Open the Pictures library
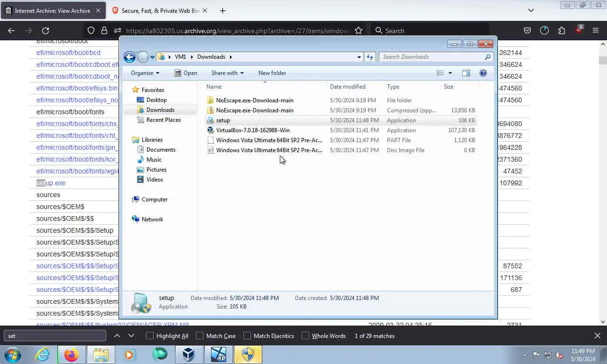The width and height of the screenshot is (607, 364). pos(156,170)
